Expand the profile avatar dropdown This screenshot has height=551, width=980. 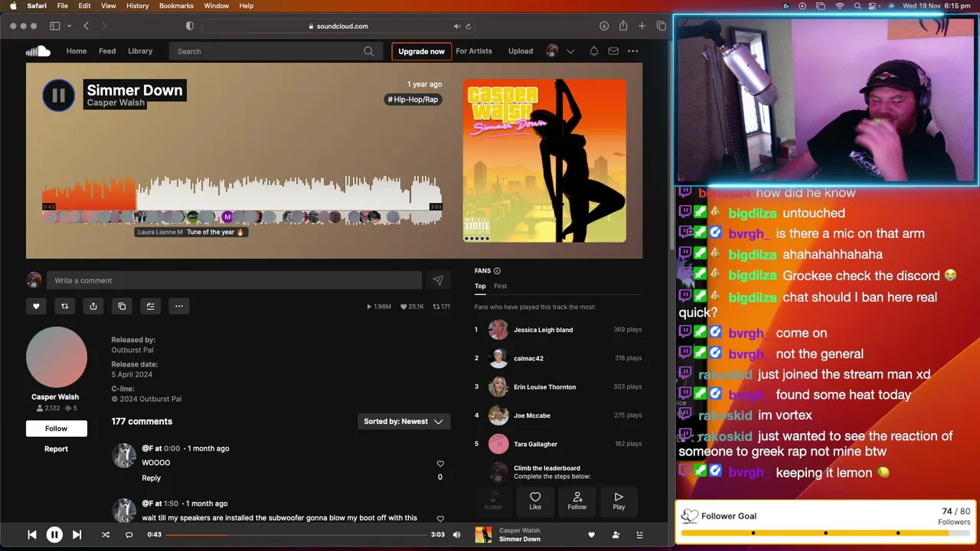click(570, 51)
